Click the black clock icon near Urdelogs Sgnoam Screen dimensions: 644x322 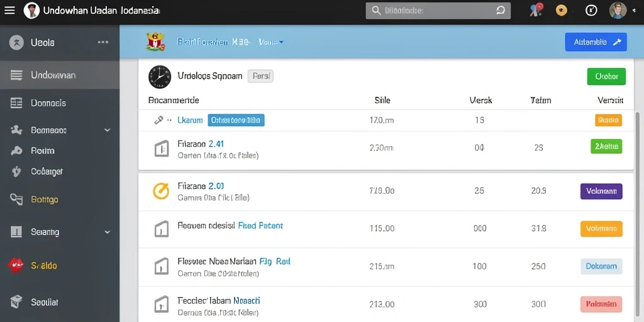tap(159, 77)
